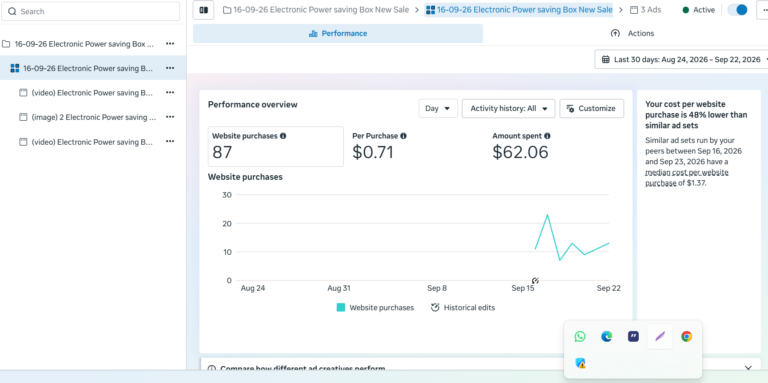Open Microsoft Edge from tray popup

607,336
